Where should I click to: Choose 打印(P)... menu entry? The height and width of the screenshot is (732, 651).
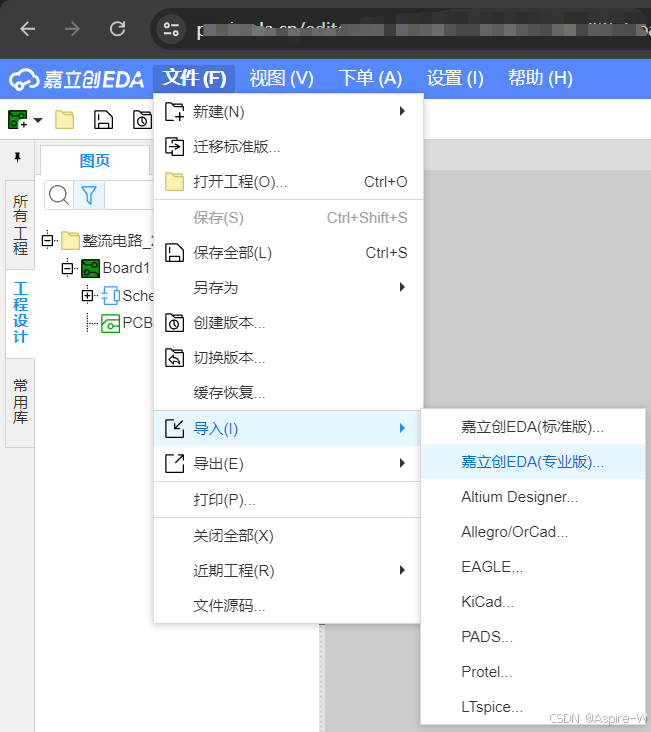[x=287, y=500]
